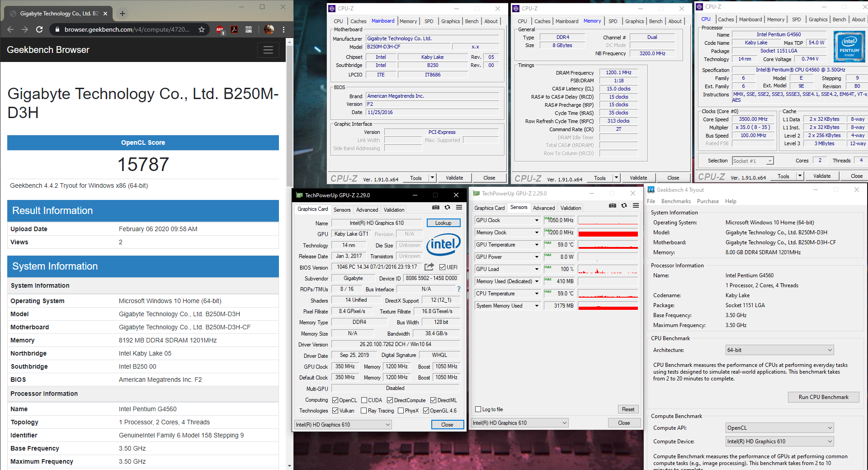Toggle the DirectCompute checkbox

click(390, 400)
